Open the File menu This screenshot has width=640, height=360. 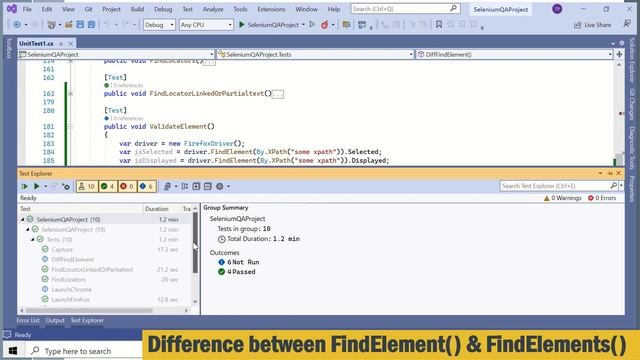point(27,9)
